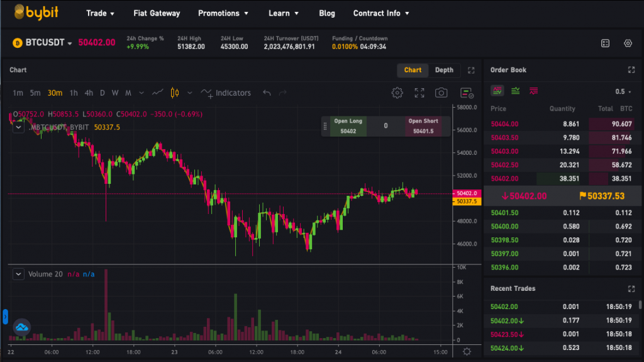644x362 pixels.
Task: Open the header settings gear
Action: click(628, 43)
